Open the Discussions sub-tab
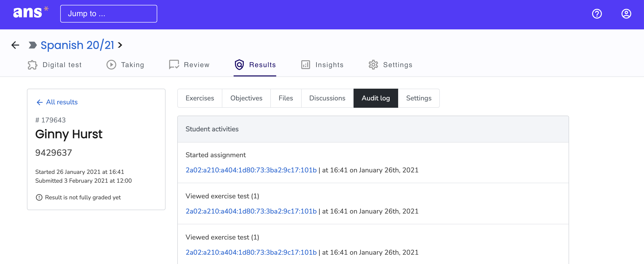The width and height of the screenshot is (644, 264). point(327,98)
